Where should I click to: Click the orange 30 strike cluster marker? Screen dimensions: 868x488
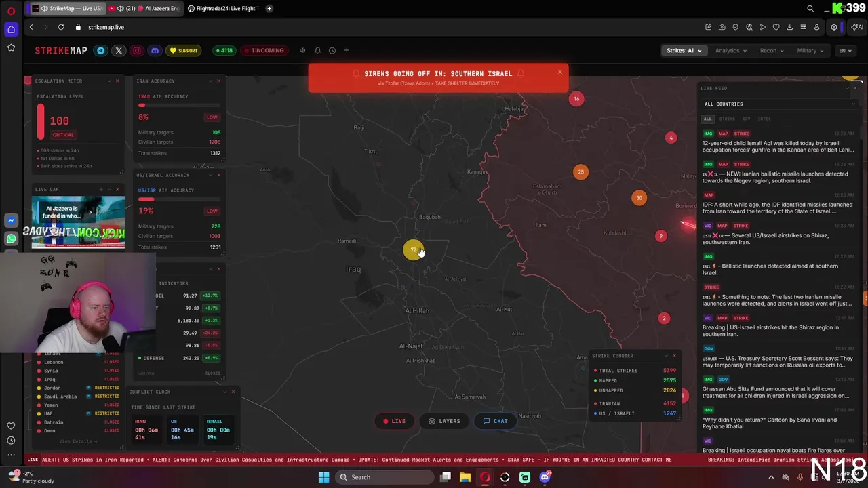click(639, 198)
